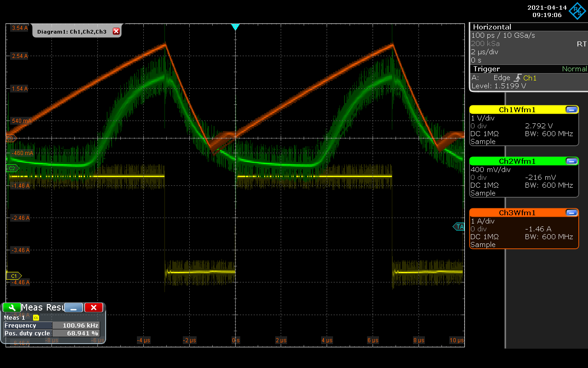Screen dimensions: 588x368
Task: Click the 100 ps / 10 GSa/s resolution text
Action: [503, 35]
